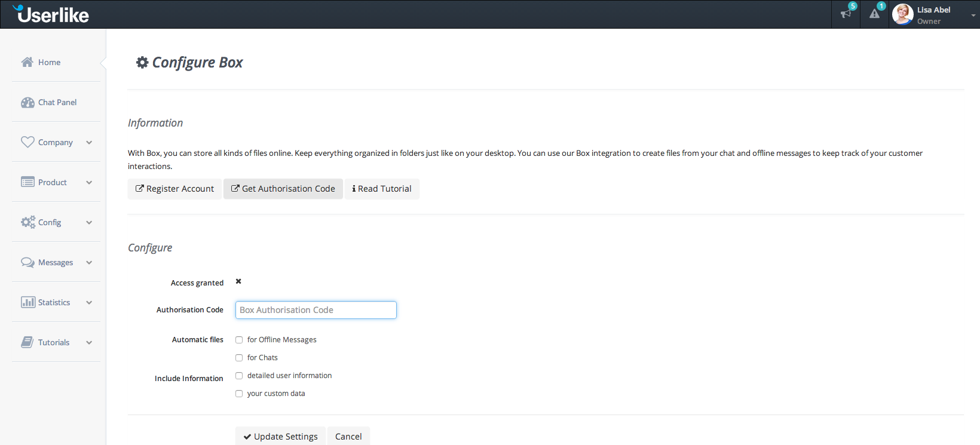Click the Tutorials book icon

tap(27, 342)
